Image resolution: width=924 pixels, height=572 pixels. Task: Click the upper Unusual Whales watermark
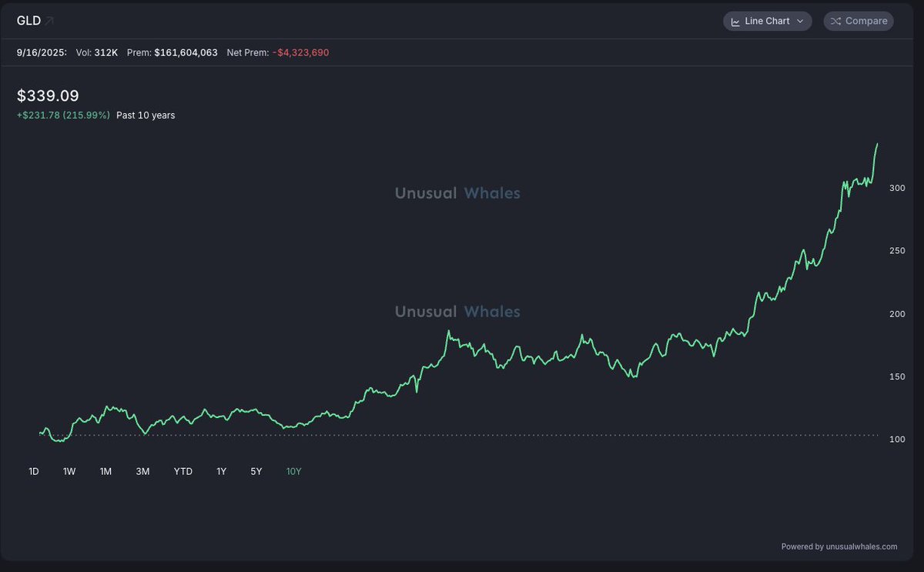[457, 193]
